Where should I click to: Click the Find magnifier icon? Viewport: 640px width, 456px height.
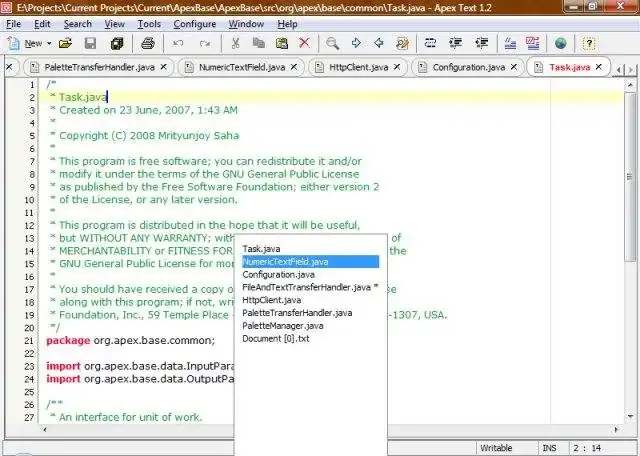[333, 43]
